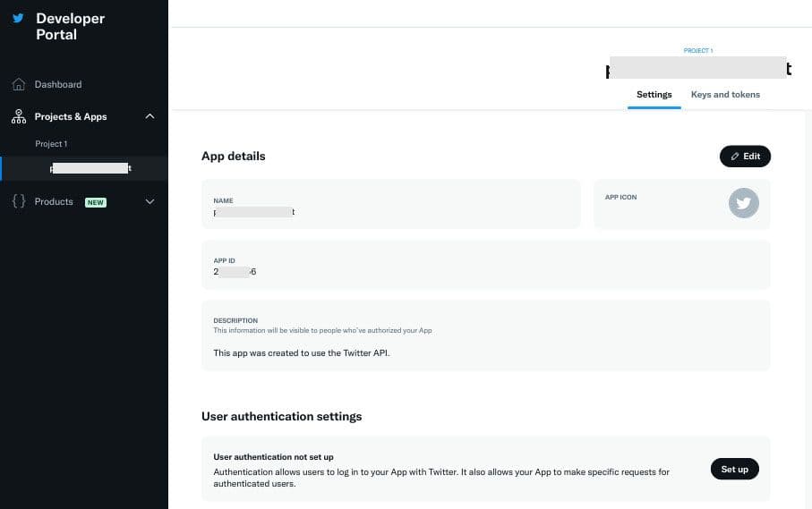Click the APP ICON label
Image resolution: width=812 pixels, height=509 pixels.
click(620, 197)
